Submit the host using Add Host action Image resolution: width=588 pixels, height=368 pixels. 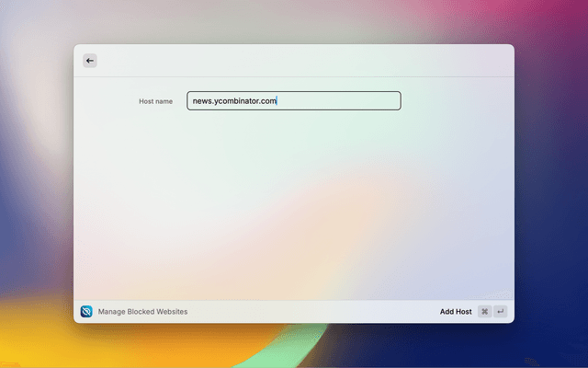coord(455,312)
